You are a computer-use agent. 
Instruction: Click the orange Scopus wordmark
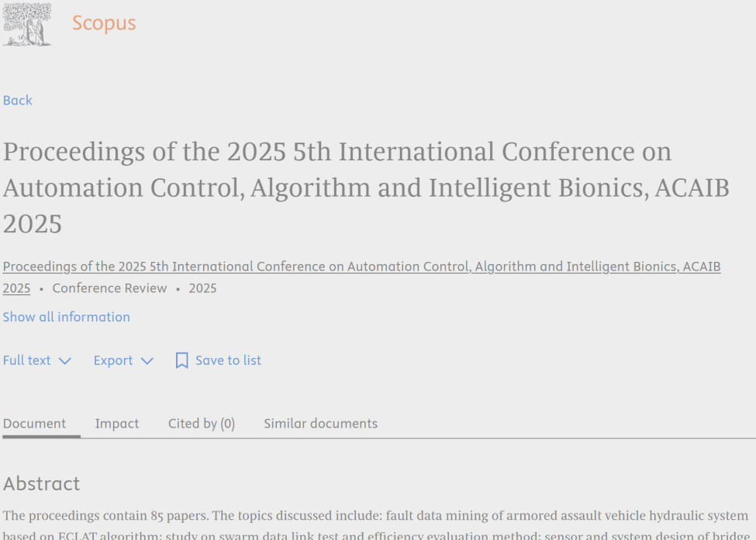105,23
